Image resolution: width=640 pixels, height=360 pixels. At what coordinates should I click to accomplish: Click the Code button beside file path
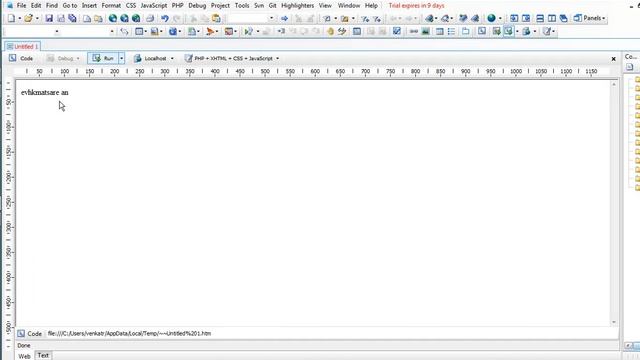click(x=29, y=333)
